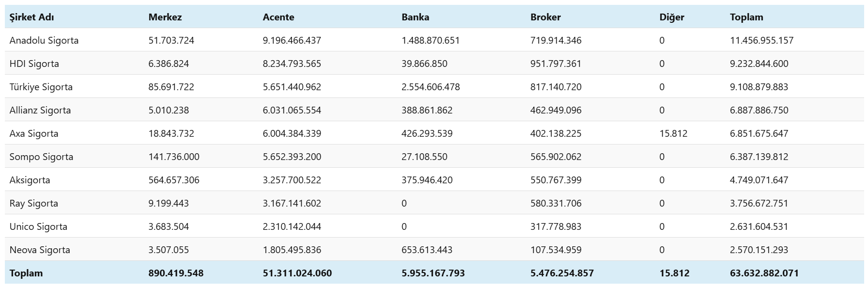This screenshot has width=868, height=289.
Task: Select the Anadolu Sigorta company name cell
Action: tap(44, 40)
